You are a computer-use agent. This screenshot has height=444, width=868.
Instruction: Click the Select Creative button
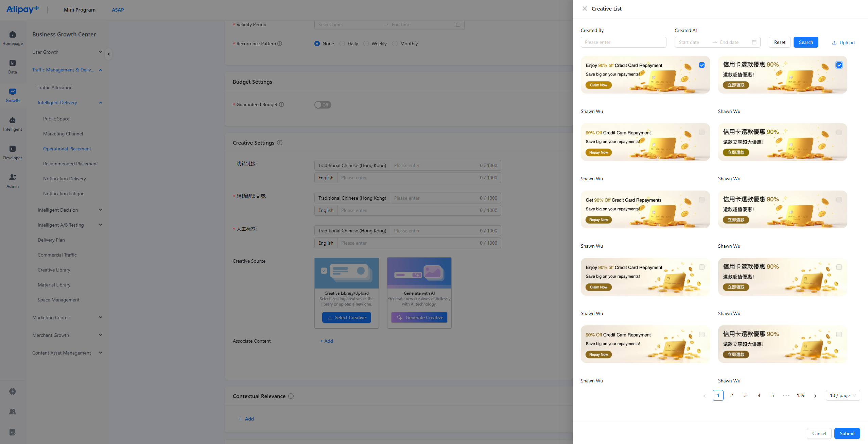347,317
